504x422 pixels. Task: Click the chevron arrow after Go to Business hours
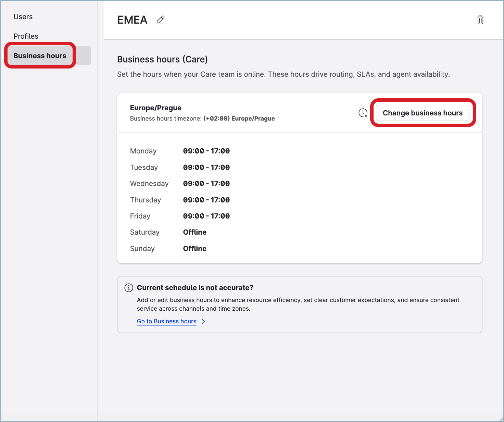point(203,321)
